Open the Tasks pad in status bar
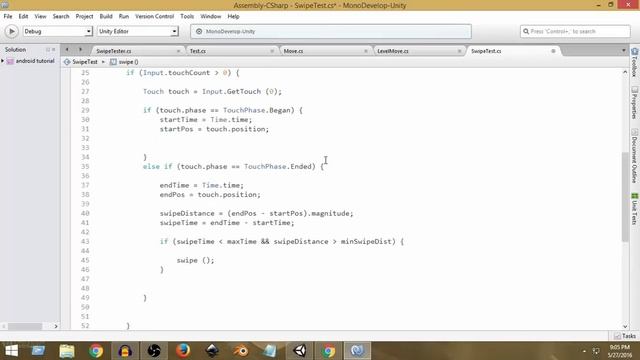The height and width of the screenshot is (360, 640). click(x=625, y=336)
